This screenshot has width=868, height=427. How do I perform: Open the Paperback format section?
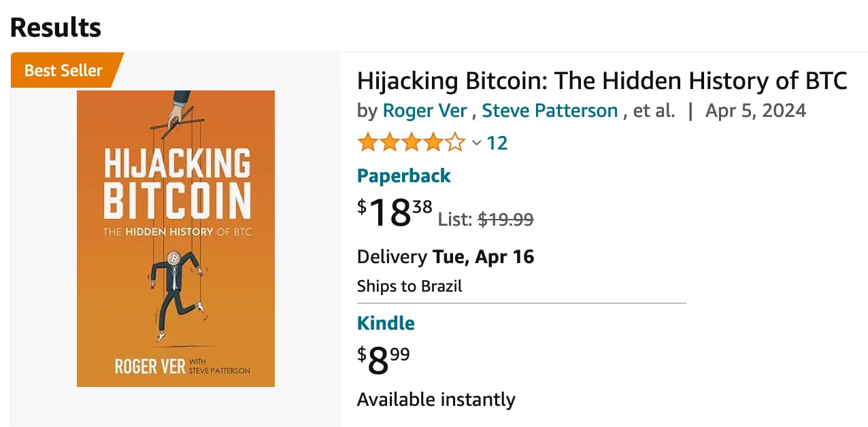pos(403,175)
